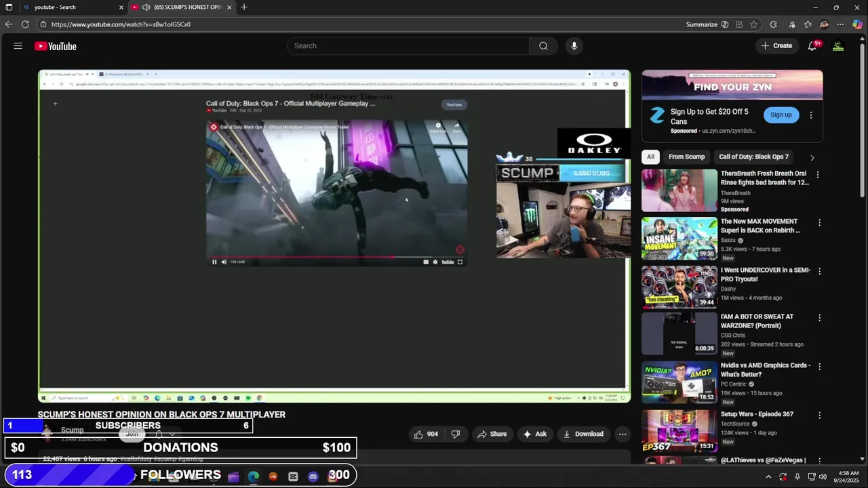The image size is (868, 488).
Task: Show more filter chips with right arrow
Action: tap(812, 157)
